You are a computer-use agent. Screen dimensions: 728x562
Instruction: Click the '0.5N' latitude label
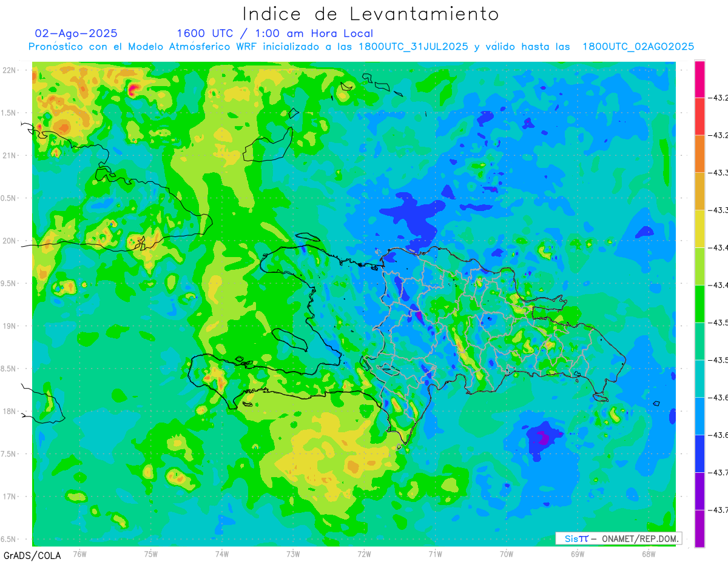(8, 198)
